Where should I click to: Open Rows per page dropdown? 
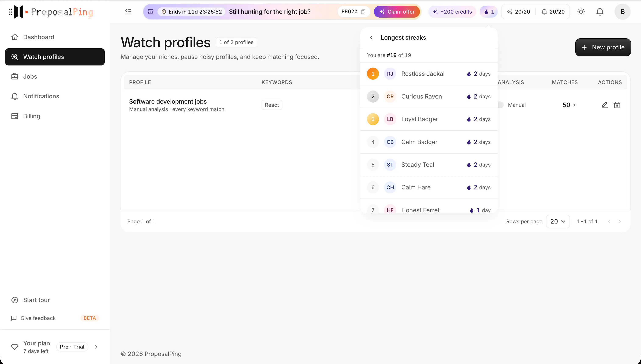(558, 221)
